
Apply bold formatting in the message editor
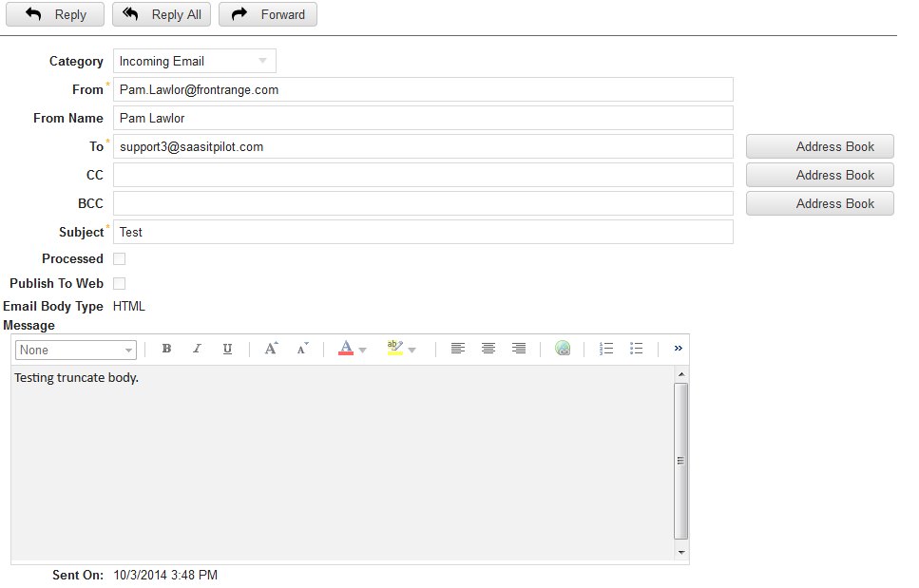[x=166, y=349]
